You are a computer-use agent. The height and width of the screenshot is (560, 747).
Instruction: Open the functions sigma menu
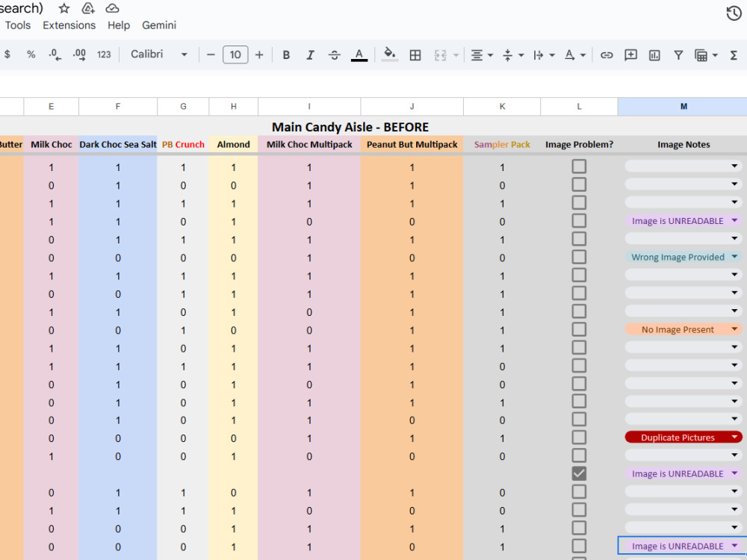[x=734, y=55]
